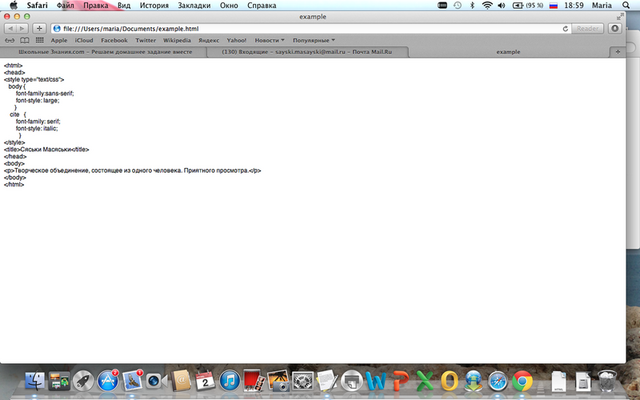Open the Wi-Fi status menu
Viewport: 640px width, 400px height.
pos(487,5)
